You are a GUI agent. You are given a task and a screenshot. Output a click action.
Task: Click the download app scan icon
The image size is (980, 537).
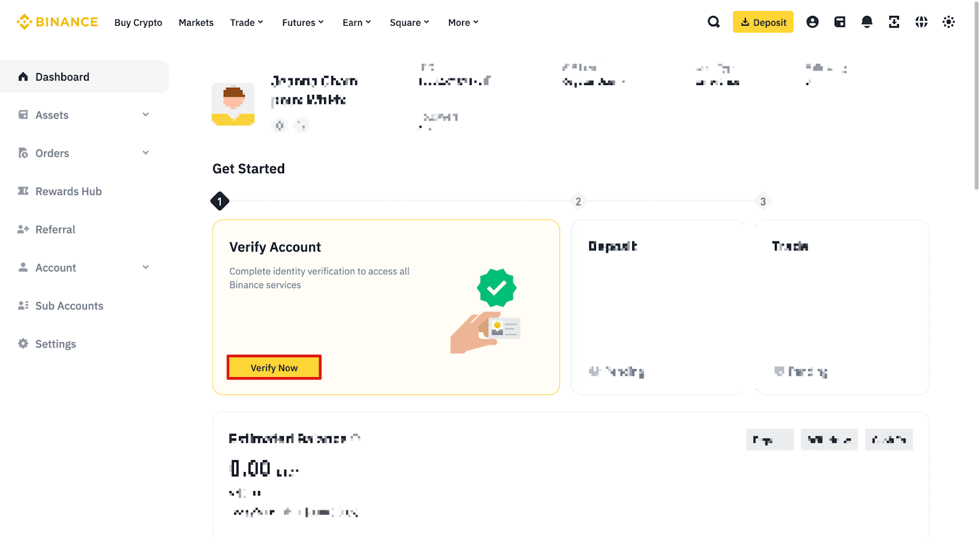894,22
